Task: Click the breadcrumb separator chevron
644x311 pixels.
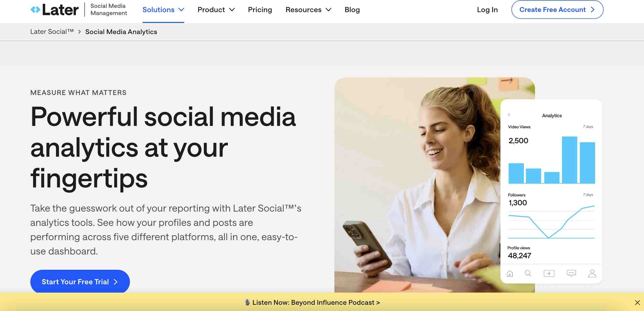Action: [x=79, y=32]
